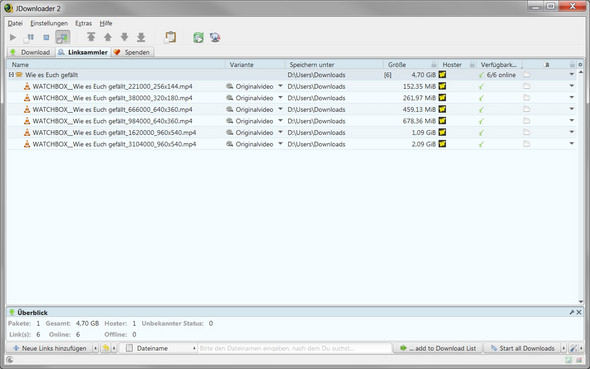Select file WATCHBOX__Wie es Euch gefällt_3104000_960x540.mp4

tap(114, 144)
